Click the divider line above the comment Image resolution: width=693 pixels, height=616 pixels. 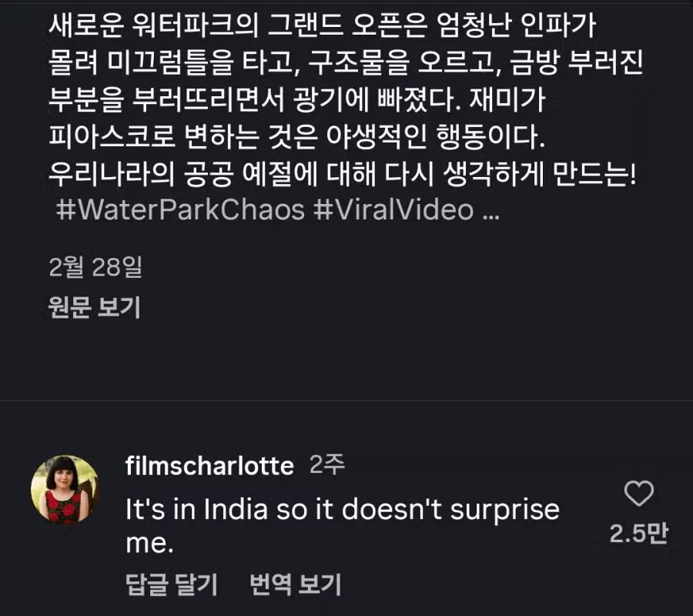pos(346,400)
